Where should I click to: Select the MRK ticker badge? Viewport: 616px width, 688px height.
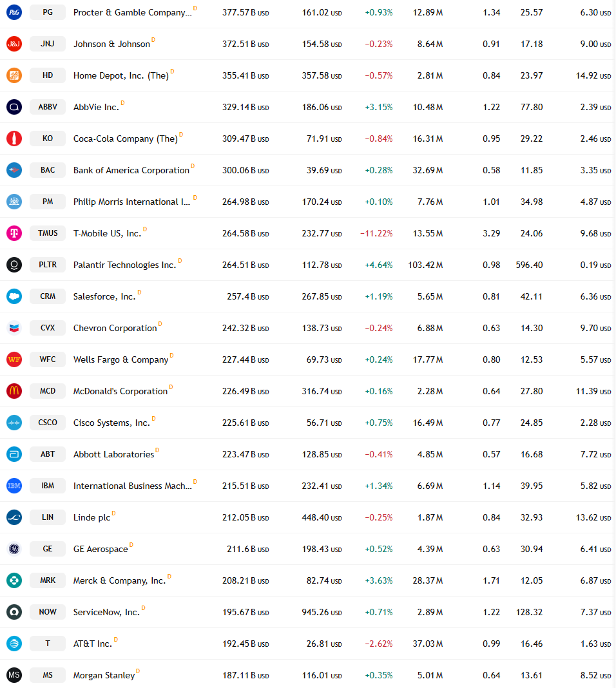pos(48,580)
